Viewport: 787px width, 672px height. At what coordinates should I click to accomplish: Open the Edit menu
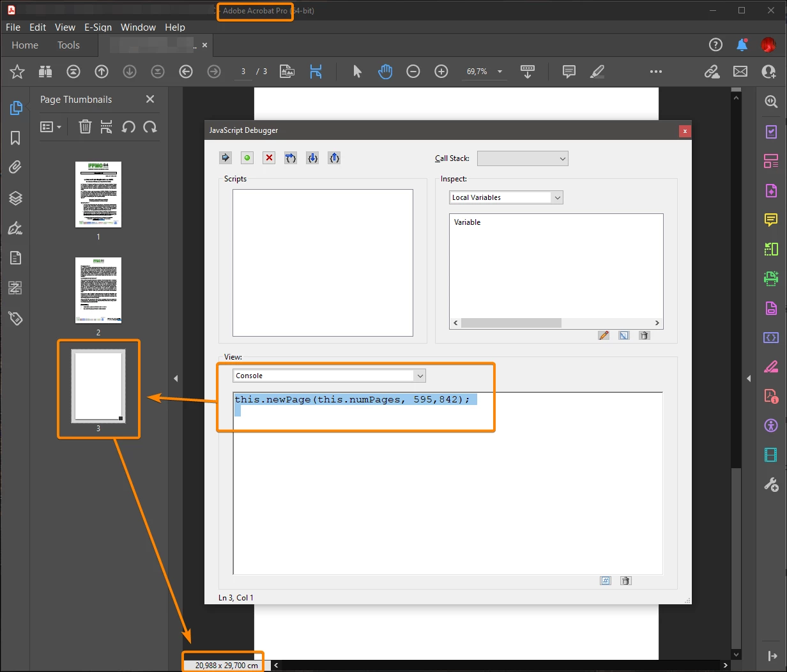click(38, 27)
